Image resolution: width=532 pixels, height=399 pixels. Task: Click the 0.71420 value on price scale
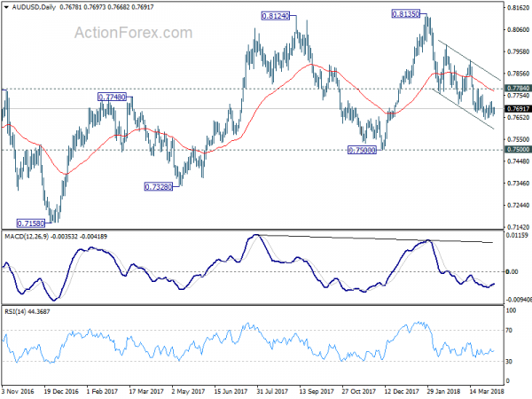518,227
